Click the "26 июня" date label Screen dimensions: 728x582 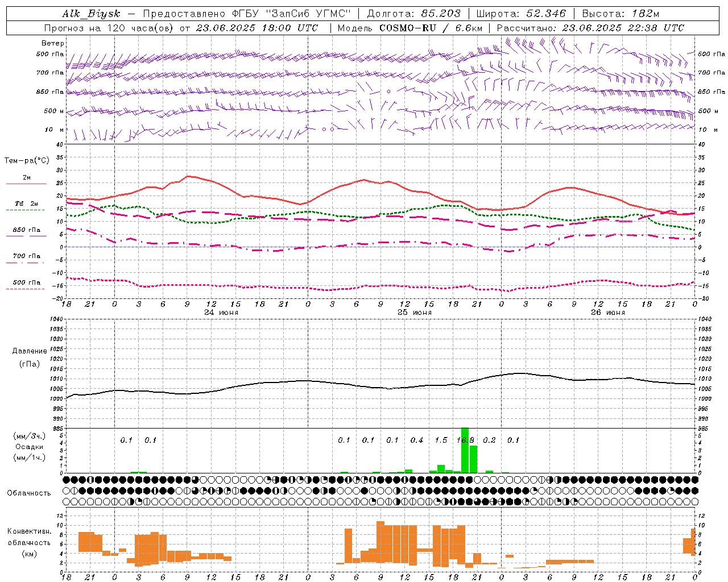(607, 313)
